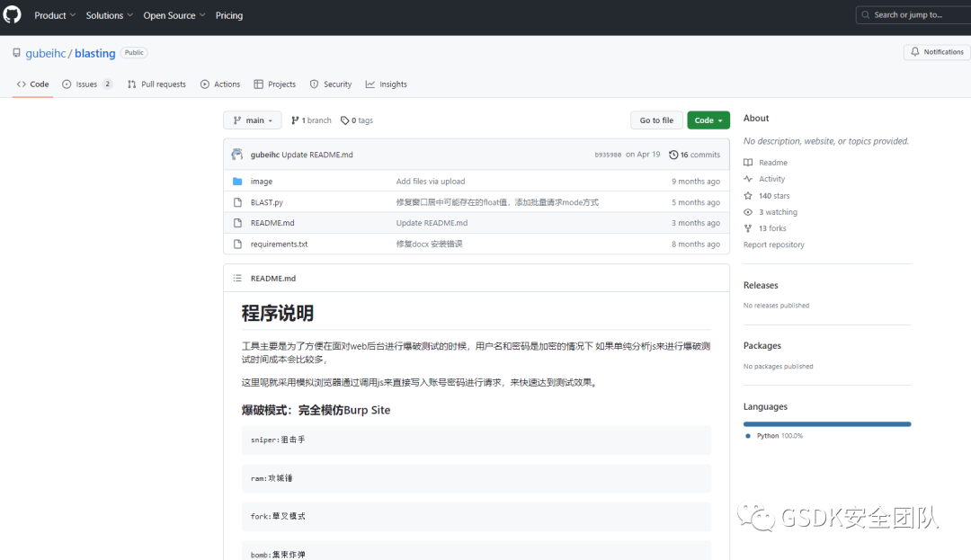Image resolution: width=971 pixels, height=560 pixels.
Task: Open the BLAST.py file
Action: tap(267, 202)
